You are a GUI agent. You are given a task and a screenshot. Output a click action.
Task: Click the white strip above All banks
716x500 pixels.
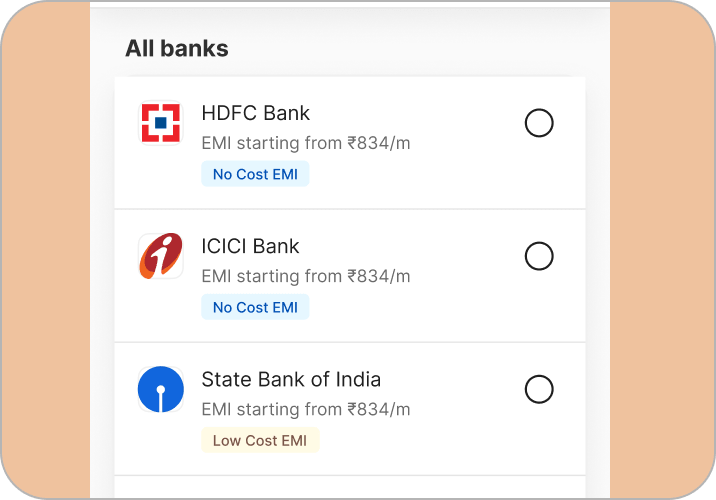pyautogui.click(x=350, y=3)
